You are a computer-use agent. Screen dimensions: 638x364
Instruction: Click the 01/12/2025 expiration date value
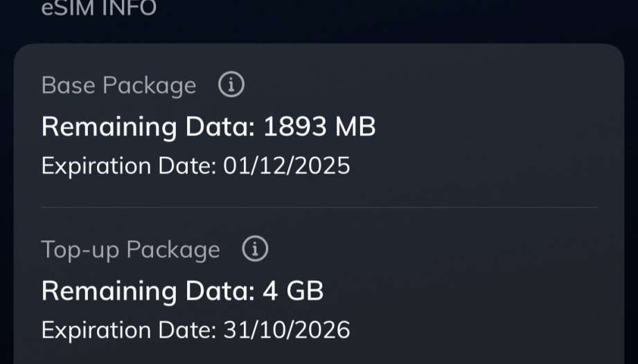pyautogui.click(x=286, y=166)
